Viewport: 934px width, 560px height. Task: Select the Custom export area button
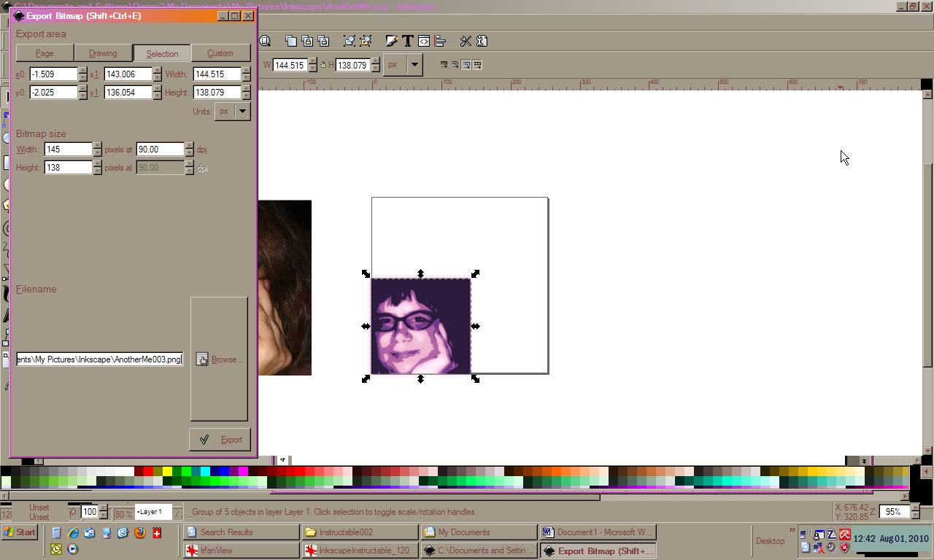pos(220,53)
